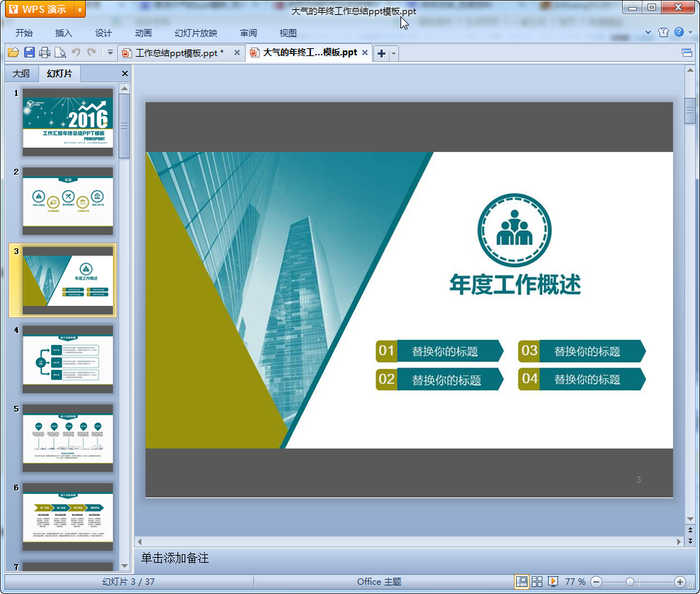
Task: Select slide 5 thumbnail
Action: tap(68, 439)
